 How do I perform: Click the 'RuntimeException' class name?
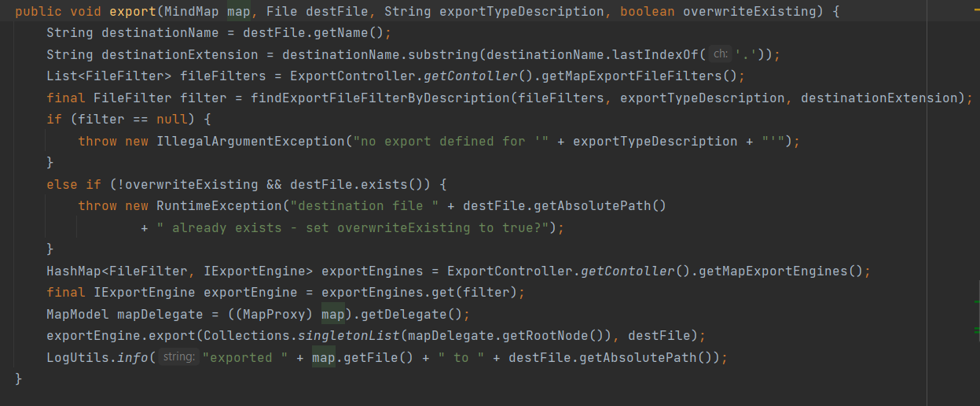click(219, 206)
